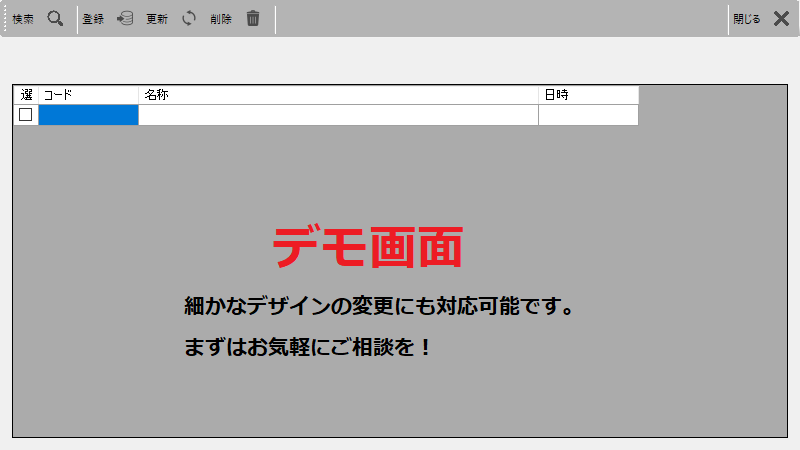Click the empty 日時 cell in first row
This screenshot has height=450, width=800.
[x=588, y=115]
